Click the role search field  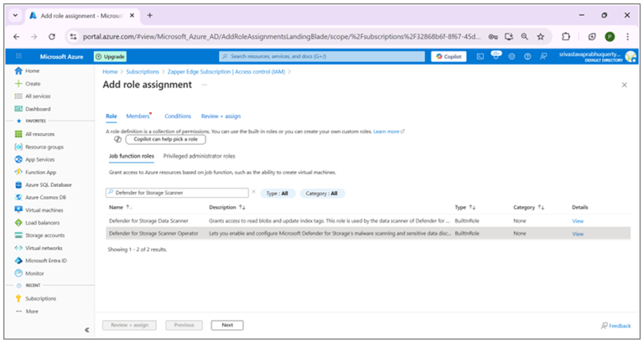(177, 193)
